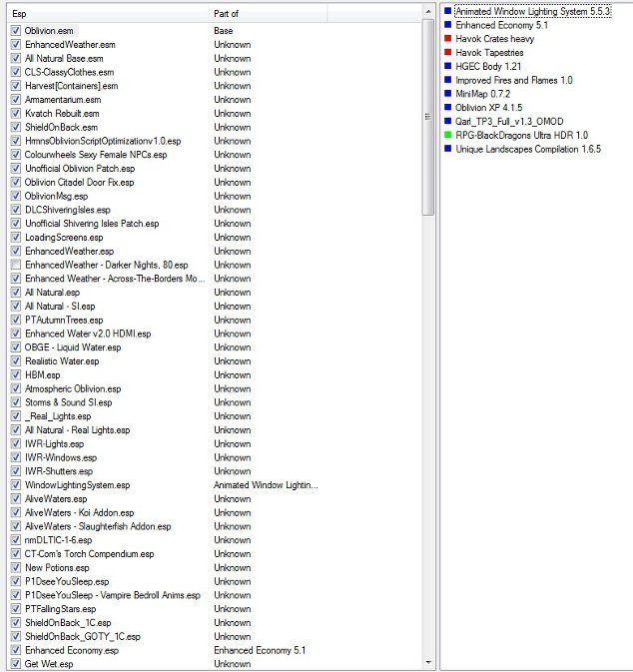The image size is (633, 672).
Task: Click blue square icon beside Animated Window Lighting System
Action: point(448,11)
